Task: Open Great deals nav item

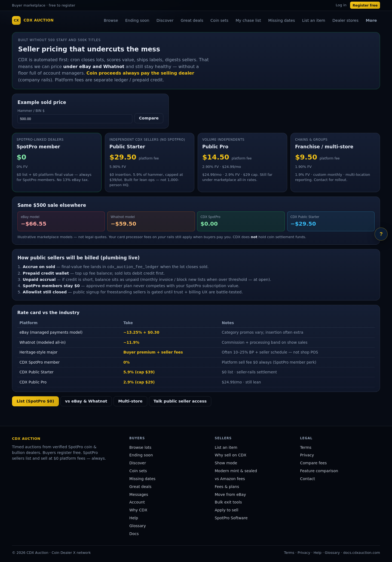Action: tap(192, 20)
